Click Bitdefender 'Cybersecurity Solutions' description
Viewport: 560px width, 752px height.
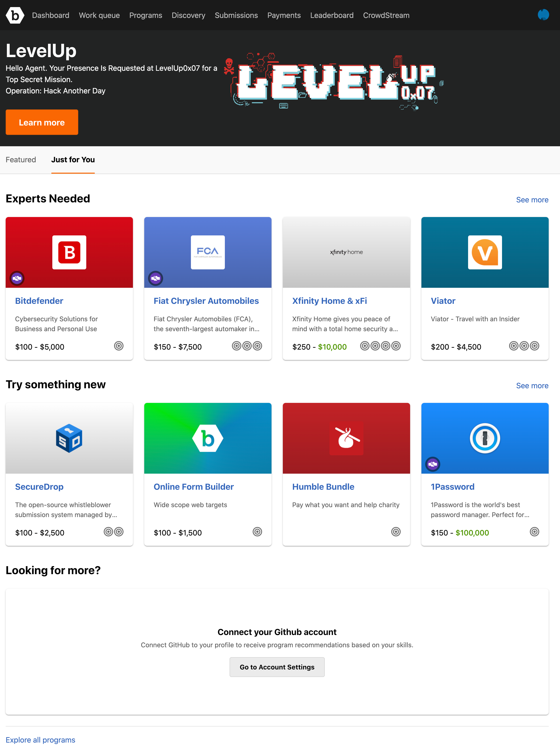56,324
